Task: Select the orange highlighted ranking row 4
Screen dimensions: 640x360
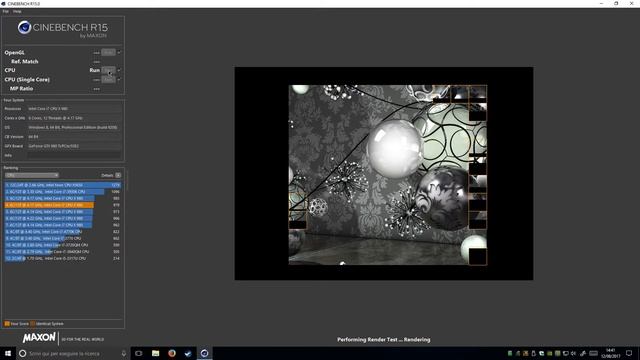Action: pos(62,205)
